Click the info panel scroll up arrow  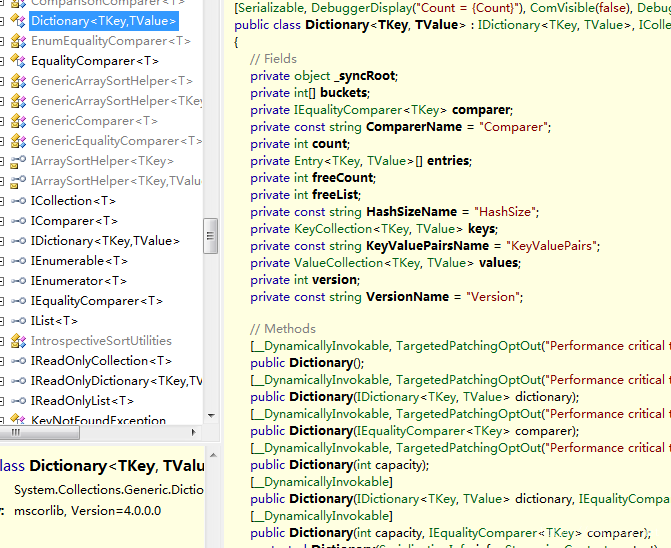213,456
